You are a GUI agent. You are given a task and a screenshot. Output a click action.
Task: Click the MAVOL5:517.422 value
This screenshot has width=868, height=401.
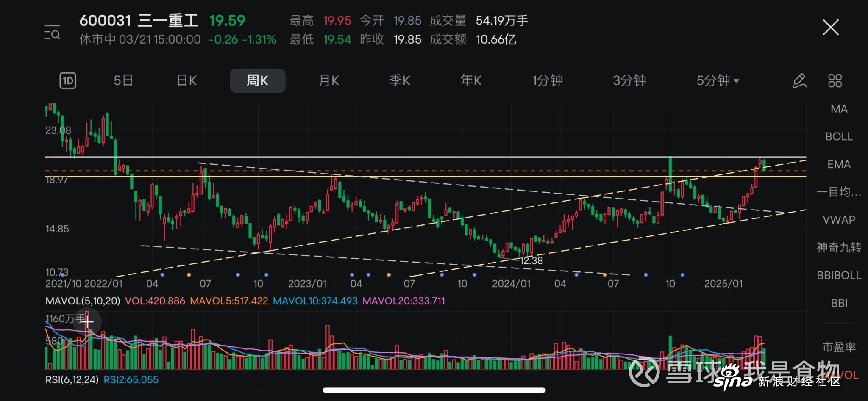point(229,301)
